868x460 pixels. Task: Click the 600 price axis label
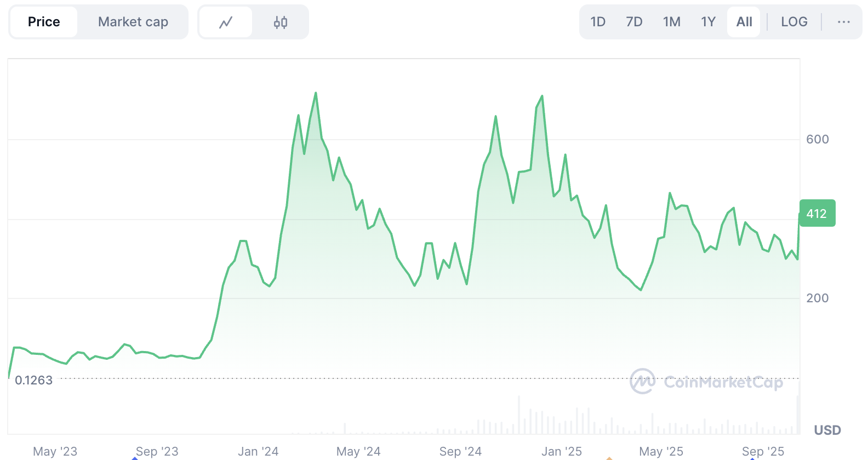coord(817,139)
